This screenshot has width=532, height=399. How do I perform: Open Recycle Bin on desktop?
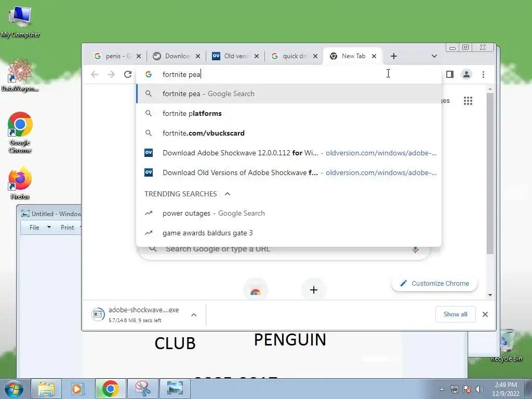pyautogui.click(x=506, y=345)
